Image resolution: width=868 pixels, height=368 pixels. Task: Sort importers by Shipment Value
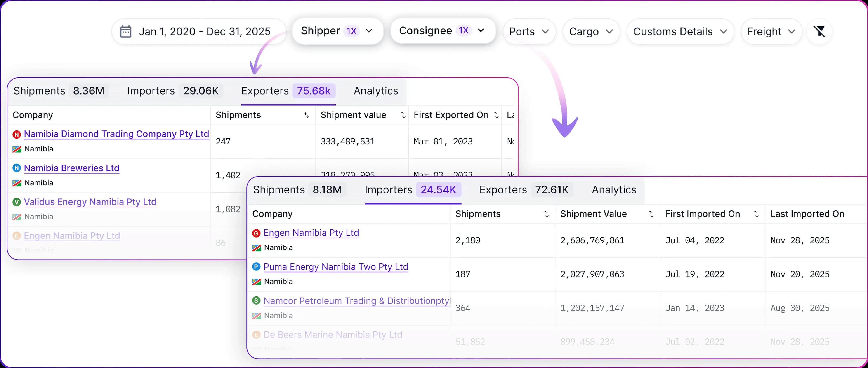[651, 214]
